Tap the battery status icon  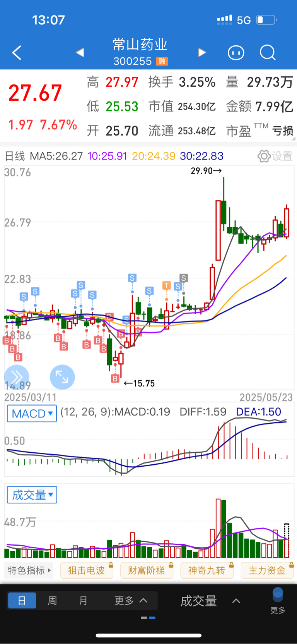(266, 20)
